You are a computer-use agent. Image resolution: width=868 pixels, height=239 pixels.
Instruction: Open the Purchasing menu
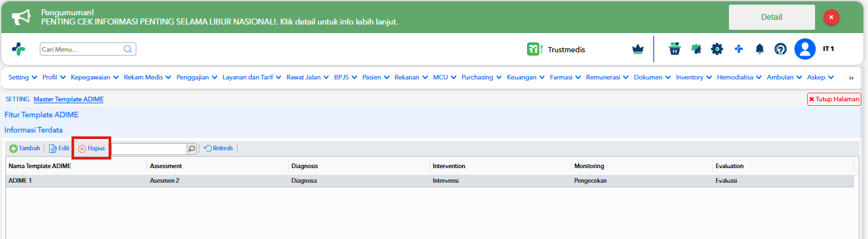pyautogui.click(x=482, y=77)
